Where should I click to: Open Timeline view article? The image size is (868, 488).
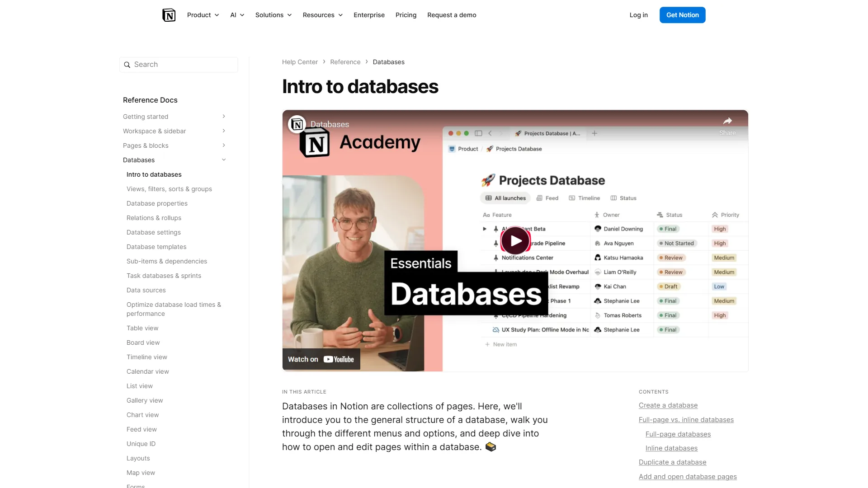(147, 357)
